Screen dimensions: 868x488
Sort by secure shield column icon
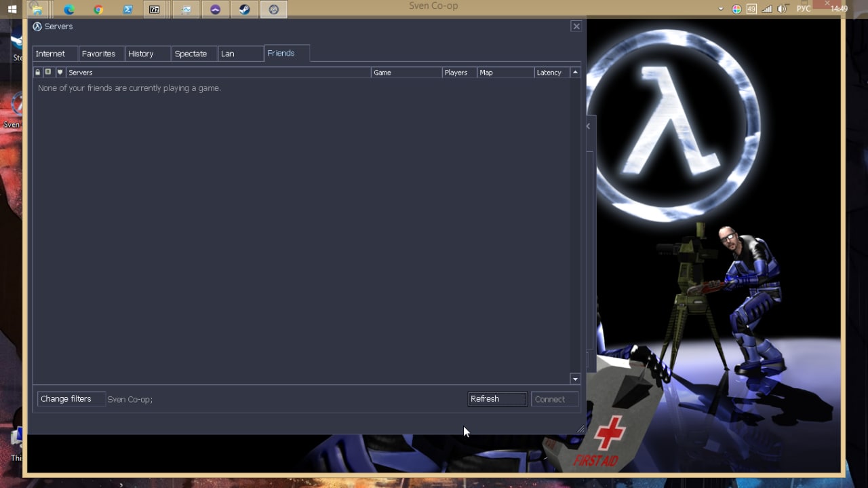pos(60,73)
